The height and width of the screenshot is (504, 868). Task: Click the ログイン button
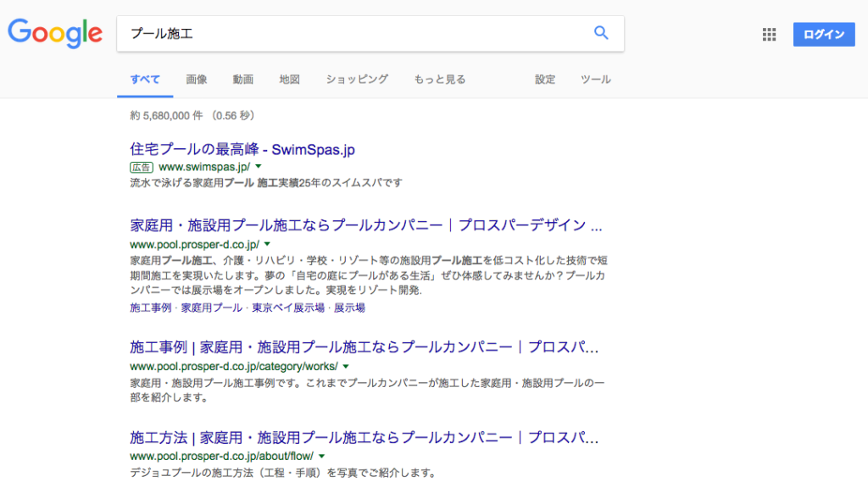[x=824, y=34]
